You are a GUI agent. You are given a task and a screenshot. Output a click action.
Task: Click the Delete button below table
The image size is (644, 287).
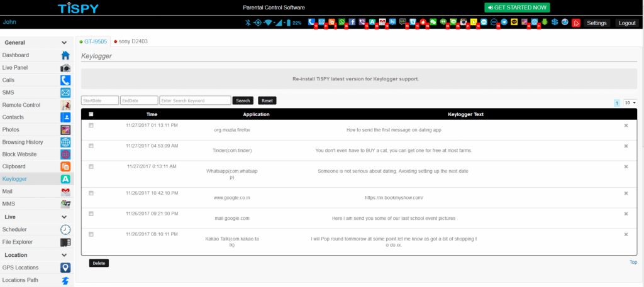(99, 263)
